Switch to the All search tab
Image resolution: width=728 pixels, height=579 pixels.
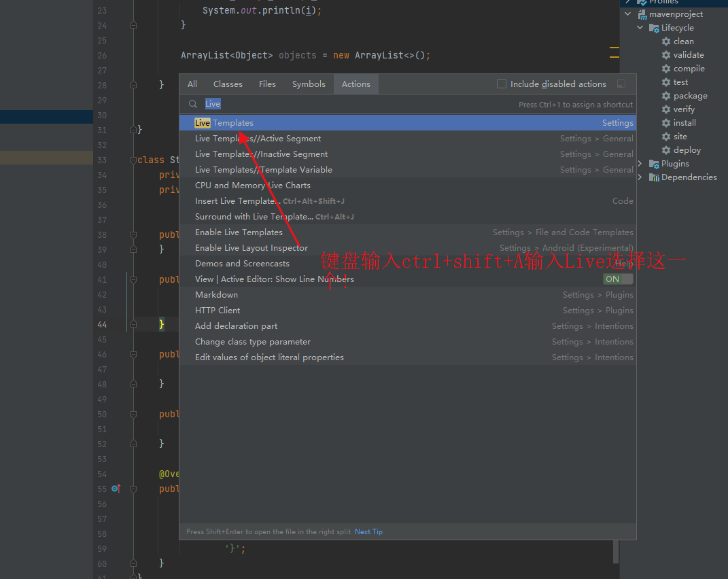point(192,84)
